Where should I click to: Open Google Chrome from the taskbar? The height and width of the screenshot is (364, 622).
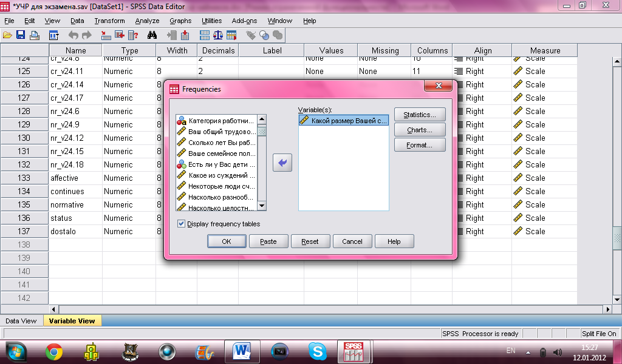[54, 352]
